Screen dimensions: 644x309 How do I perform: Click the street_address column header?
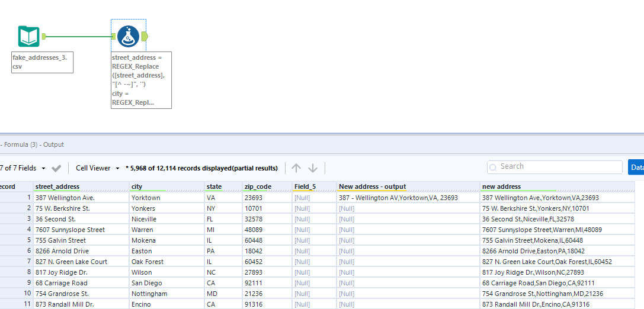coord(81,186)
